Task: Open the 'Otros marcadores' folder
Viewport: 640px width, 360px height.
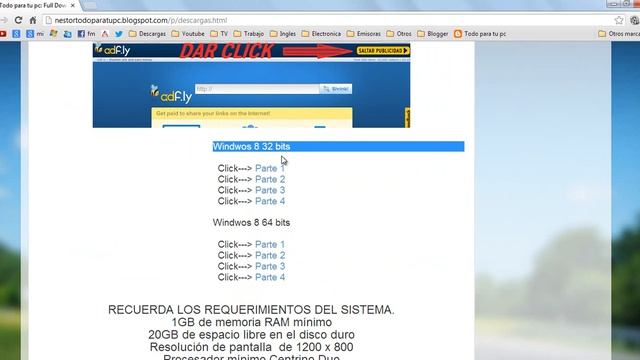Action: point(619,34)
